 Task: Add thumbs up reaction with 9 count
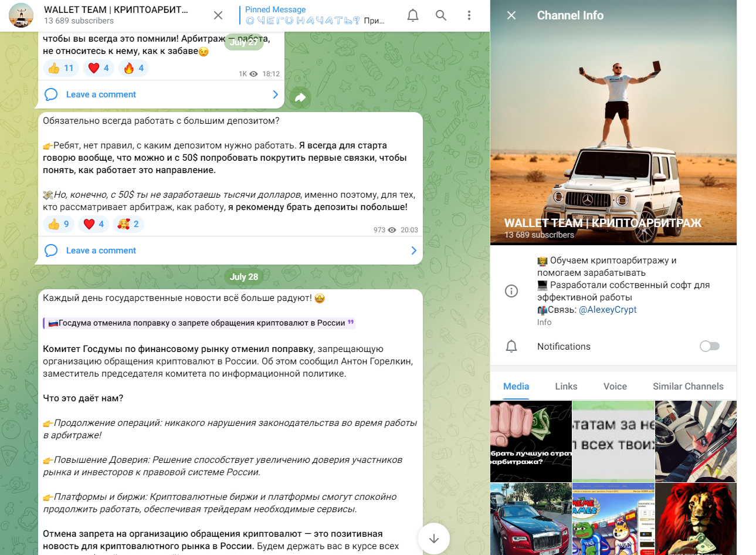pyautogui.click(x=59, y=224)
